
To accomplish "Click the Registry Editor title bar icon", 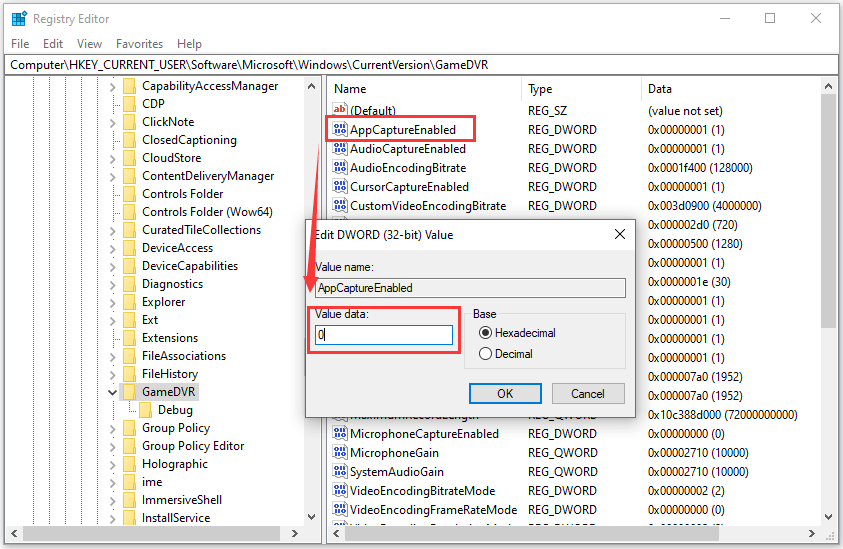I will point(18,18).
